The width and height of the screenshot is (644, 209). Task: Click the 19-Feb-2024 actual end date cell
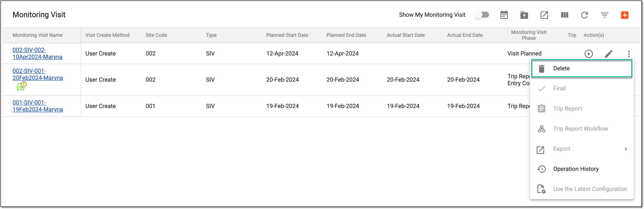[x=463, y=106]
